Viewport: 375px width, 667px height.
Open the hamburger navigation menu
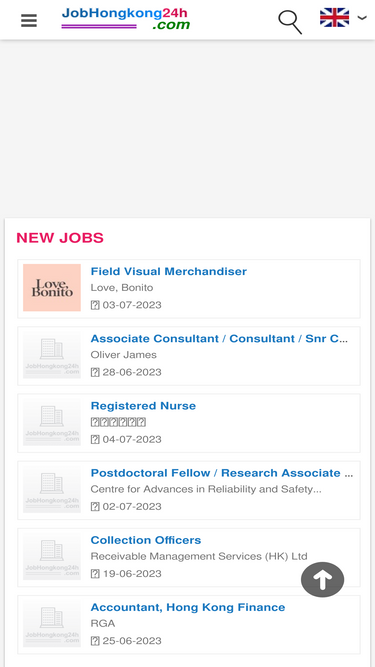pyautogui.click(x=29, y=20)
